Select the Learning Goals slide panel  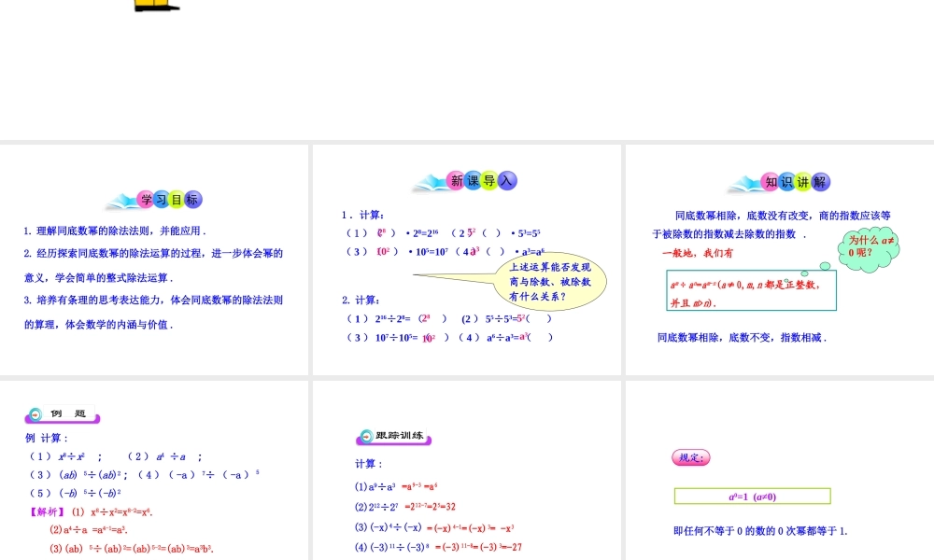[x=154, y=259]
